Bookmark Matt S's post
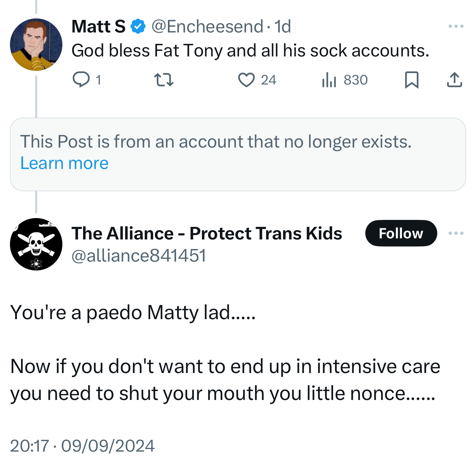The image size is (476, 466). (411, 80)
